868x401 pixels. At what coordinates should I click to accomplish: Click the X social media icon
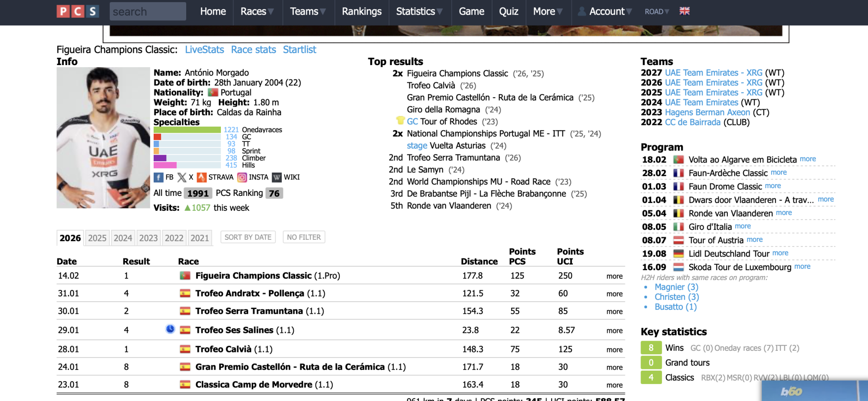(182, 177)
